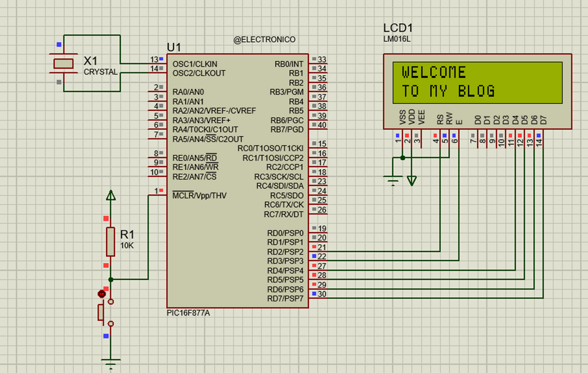
Task: Click pin number 30 on U1
Action: click(322, 295)
